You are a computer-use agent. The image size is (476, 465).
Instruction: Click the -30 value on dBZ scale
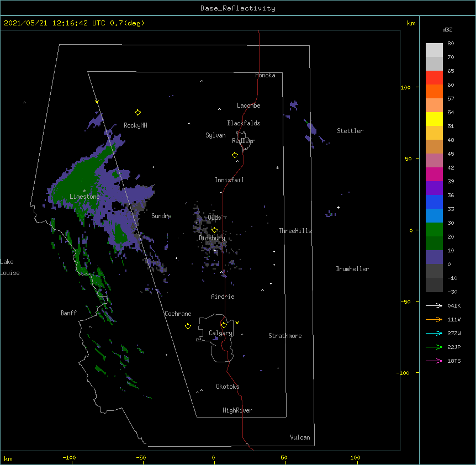(452, 292)
